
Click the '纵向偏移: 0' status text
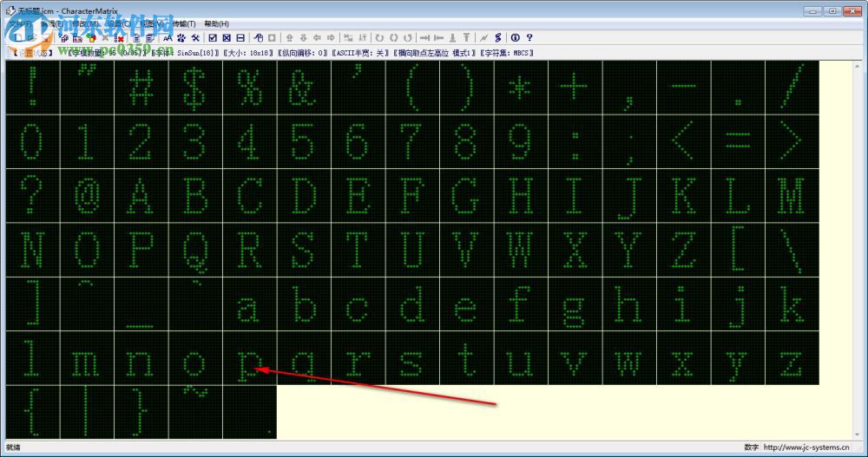coord(303,53)
